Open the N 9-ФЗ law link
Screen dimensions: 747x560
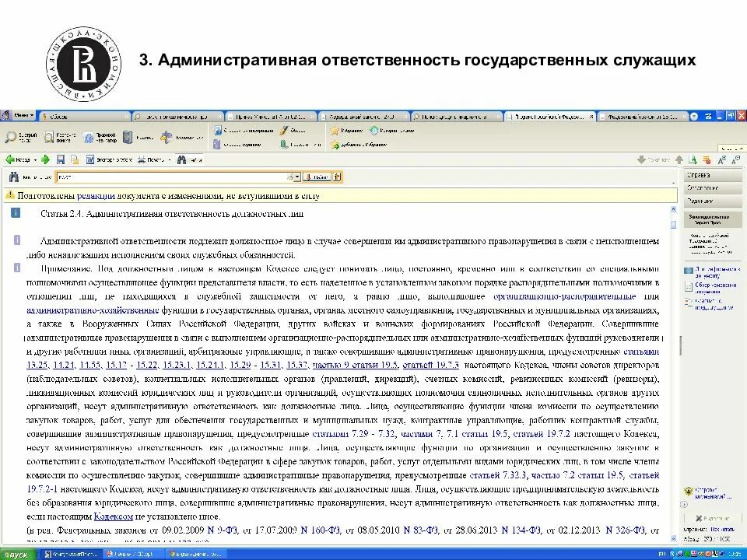223,530
